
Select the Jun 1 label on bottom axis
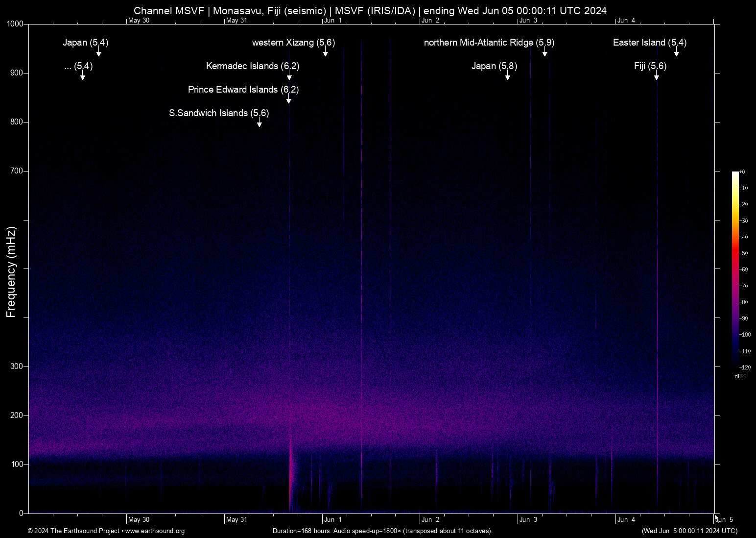333,519
